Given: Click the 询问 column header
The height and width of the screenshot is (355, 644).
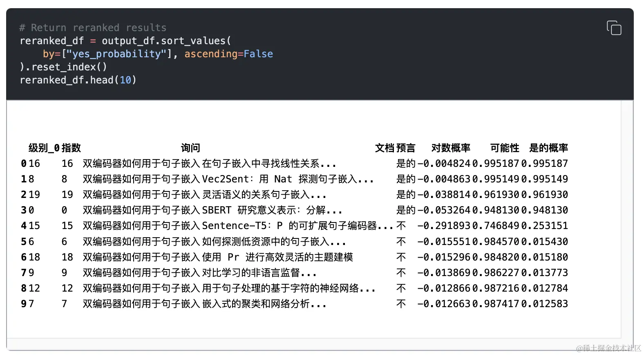Looking at the screenshot, I should pyautogui.click(x=190, y=148).
